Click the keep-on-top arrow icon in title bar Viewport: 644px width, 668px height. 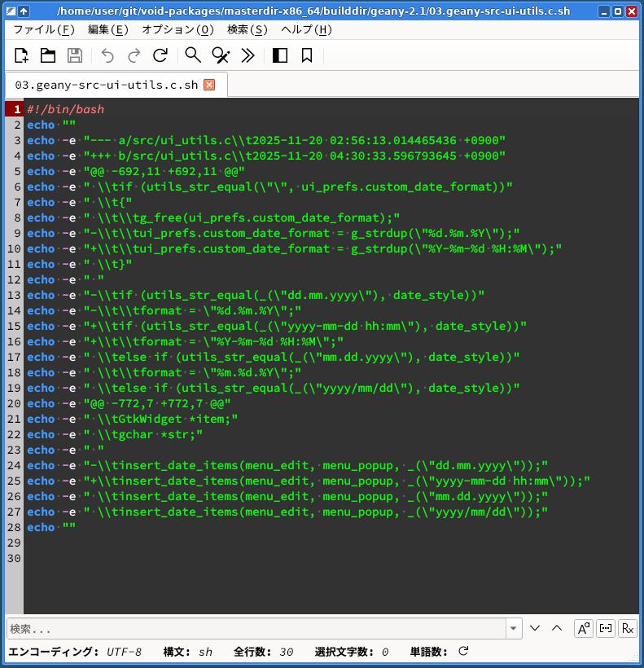(24, 11)
